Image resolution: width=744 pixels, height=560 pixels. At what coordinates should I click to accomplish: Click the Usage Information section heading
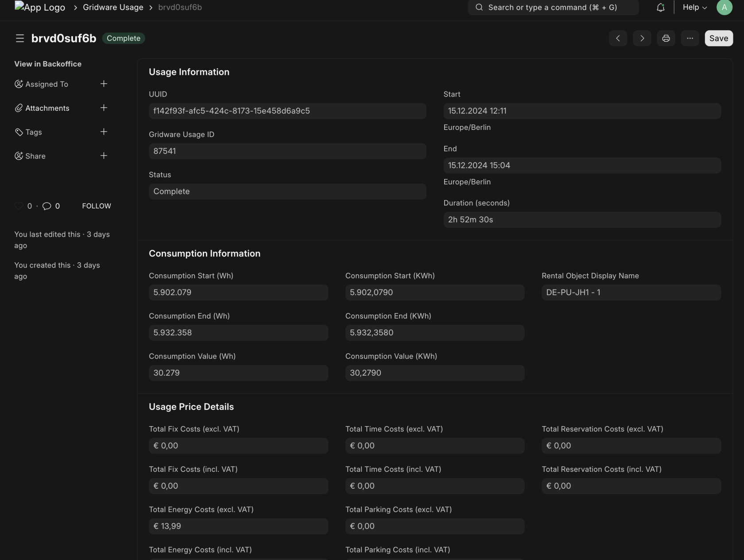[189, 72]
